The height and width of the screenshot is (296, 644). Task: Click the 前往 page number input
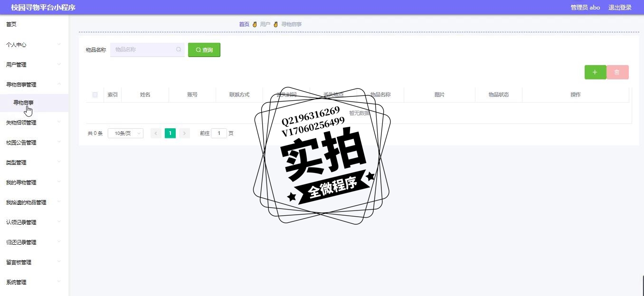click(x=219, y=134)
